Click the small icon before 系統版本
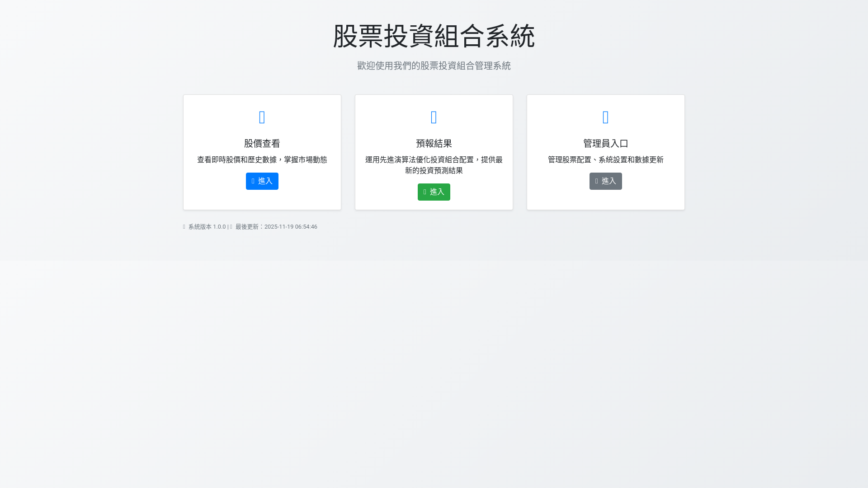This screenshot has width=868, height=488. [x=184, y=227]
